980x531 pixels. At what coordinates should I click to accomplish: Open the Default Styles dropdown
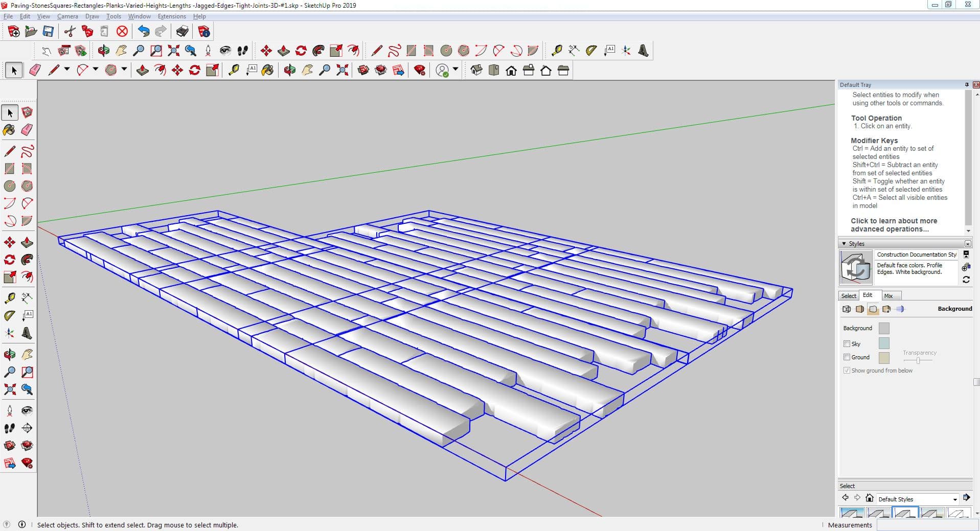coord(954,499)
